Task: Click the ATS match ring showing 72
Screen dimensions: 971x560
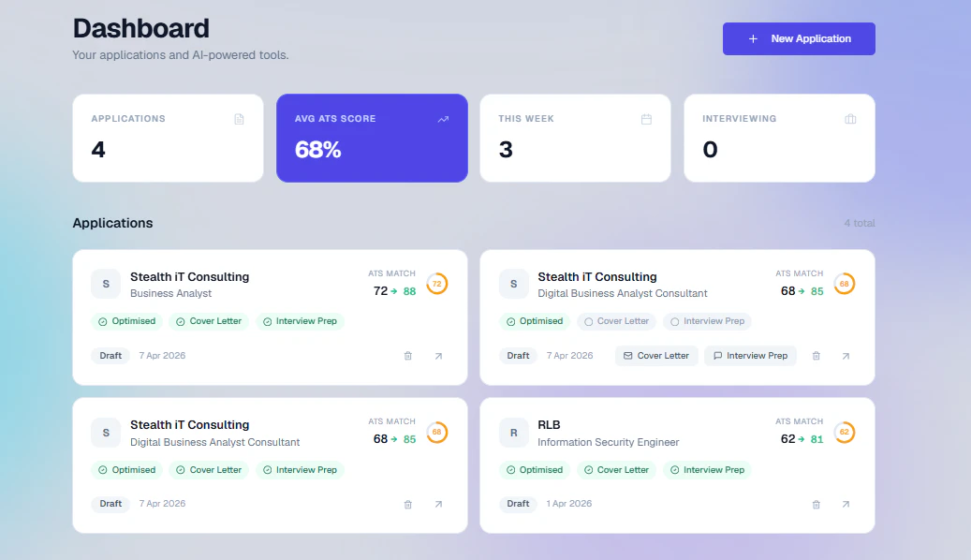Action: click(436, 283)
